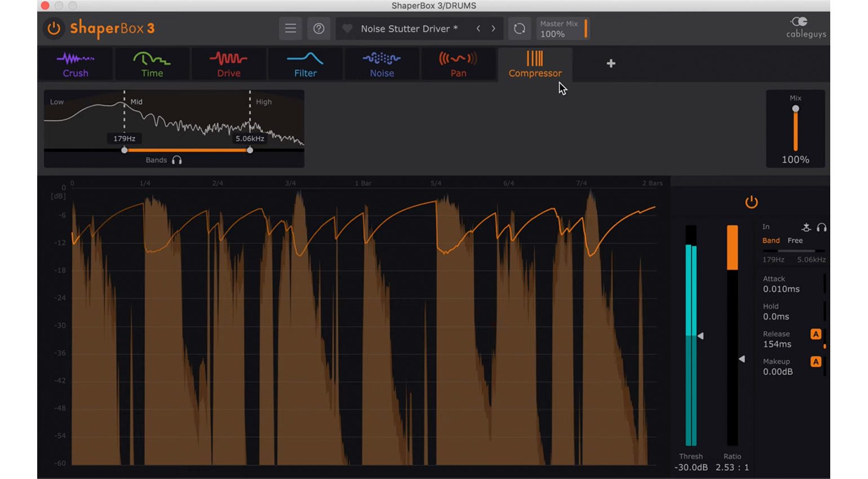This screenshot has height=479, width=868.
Task: Adjust the Master Mix slider
Action: click(586, 29)
